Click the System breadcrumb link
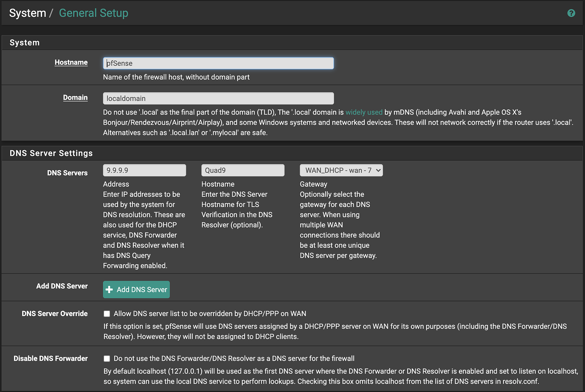585x392 pixels. coord(28,13)
